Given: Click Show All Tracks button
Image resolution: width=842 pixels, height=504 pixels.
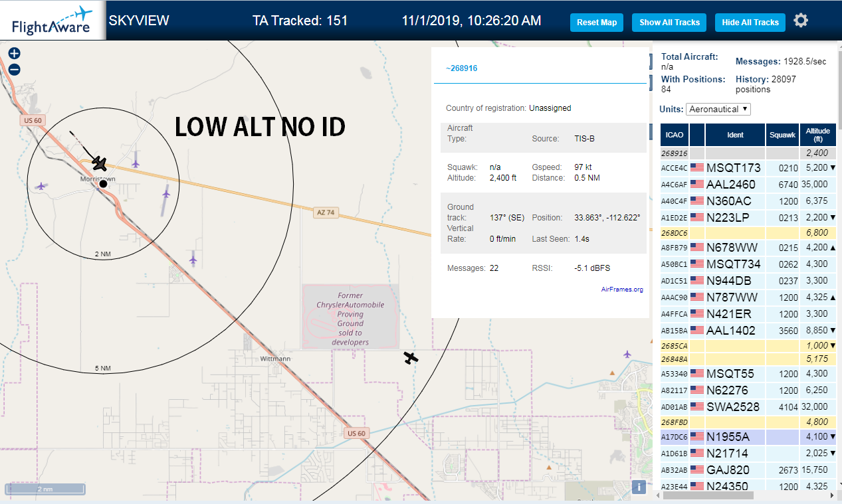Looking at the screenshot, I should [x=669, y=23].
